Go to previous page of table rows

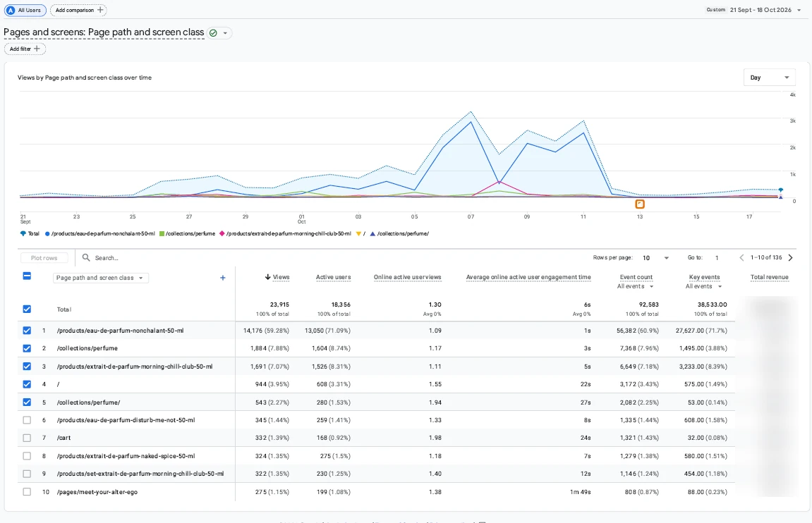click(x=741, y=257)
